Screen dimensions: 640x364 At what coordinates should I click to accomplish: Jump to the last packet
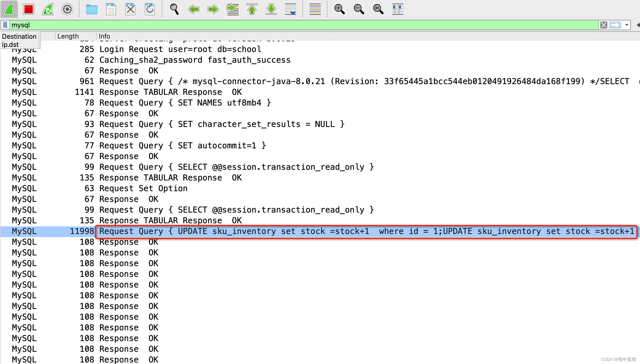coord(271,9)
